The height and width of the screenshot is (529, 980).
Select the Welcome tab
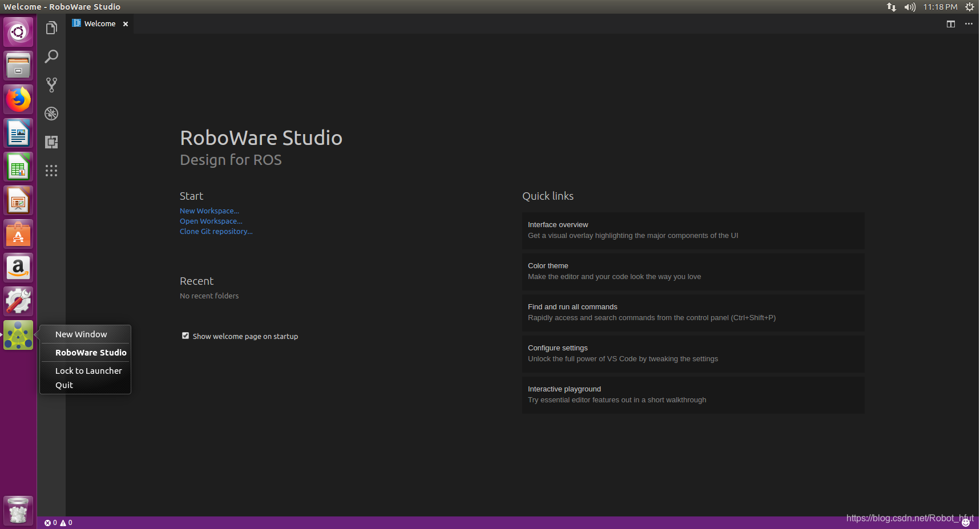pos(100,24)
